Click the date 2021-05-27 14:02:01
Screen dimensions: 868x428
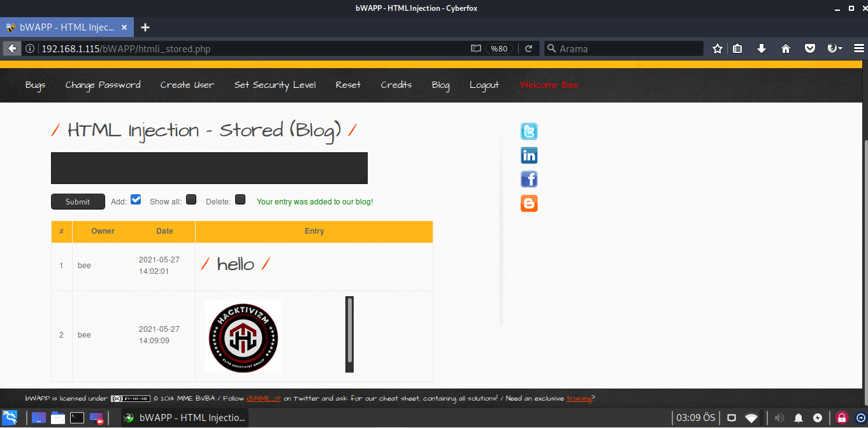pyautogui.click(x=159, y=266)
